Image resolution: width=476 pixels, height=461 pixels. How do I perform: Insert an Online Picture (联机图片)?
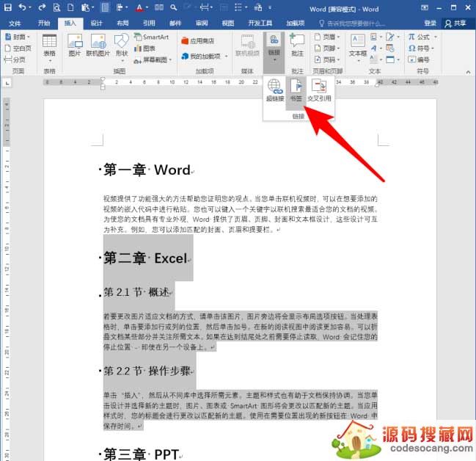(x=98, y=44)
